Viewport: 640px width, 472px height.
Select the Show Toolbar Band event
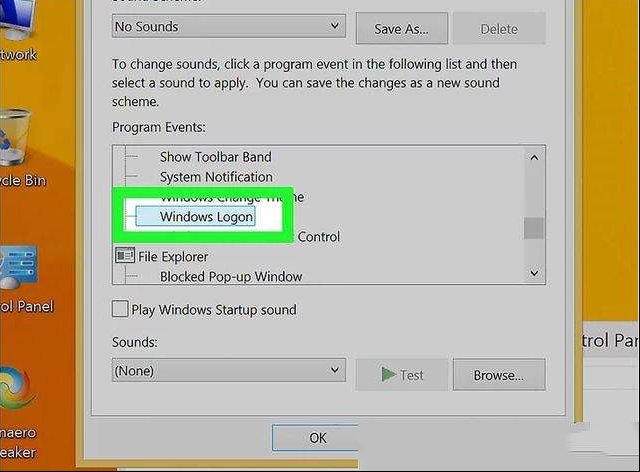pos(216,157)
